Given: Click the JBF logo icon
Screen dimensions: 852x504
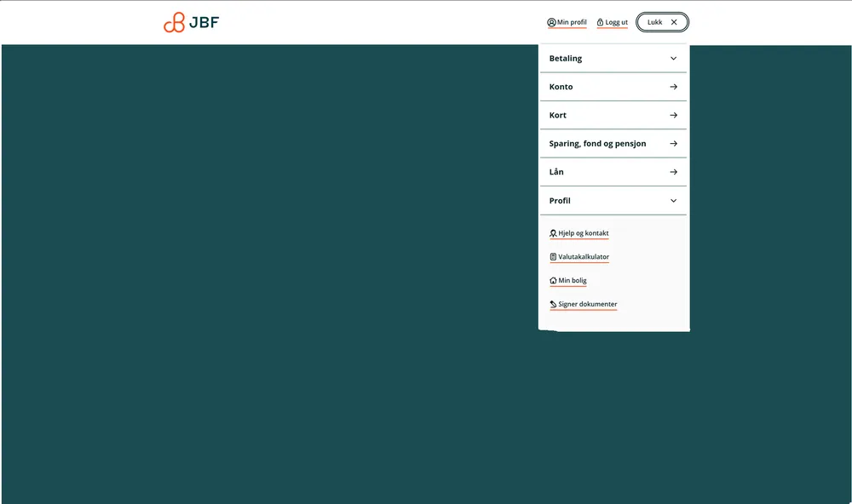Looking at the screenshot, I should tap(174, 23).
